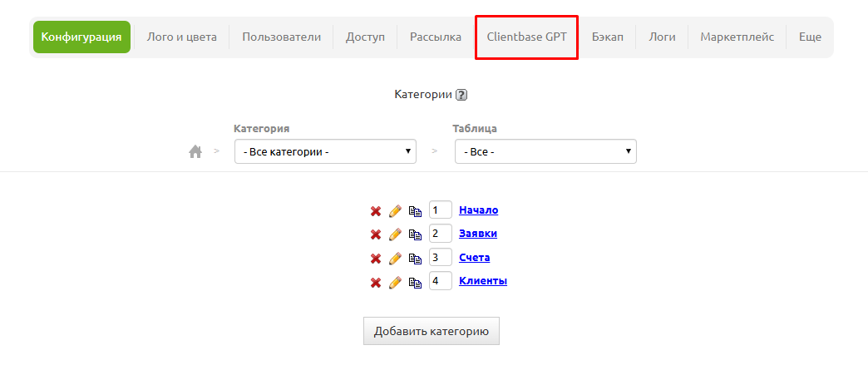The width and height of the screenshot is (868, 375).
Task: Delete the Заявки category
Action: pos(376,234)
